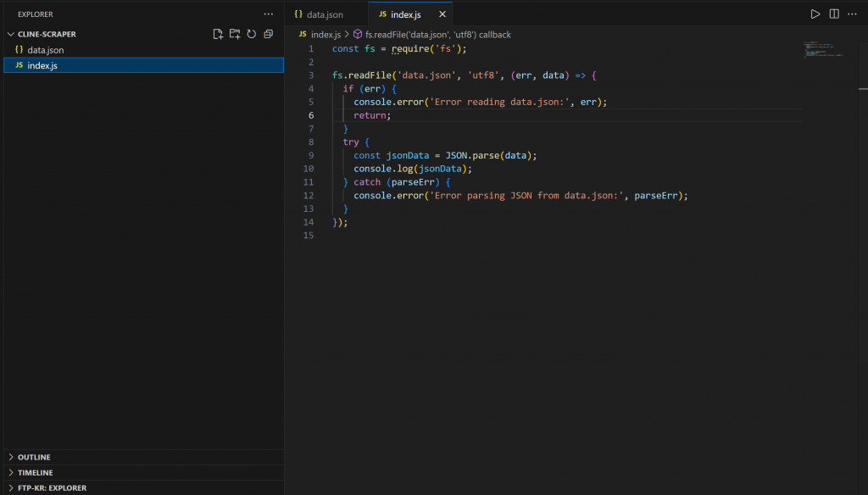The image size is (868, 495).
Task: Open editor more actions ellipsis
Action: coord(853,14)
